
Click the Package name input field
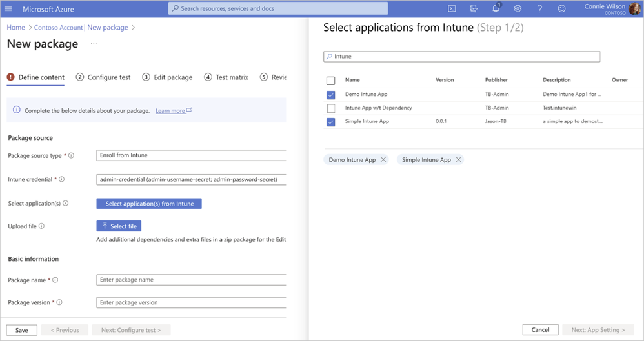tap(191, 280)
